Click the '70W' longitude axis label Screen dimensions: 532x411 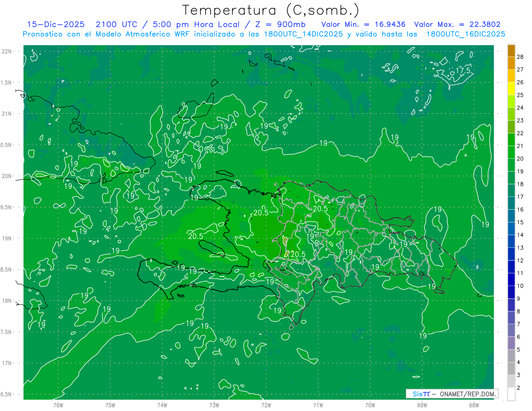click(370, 405)
